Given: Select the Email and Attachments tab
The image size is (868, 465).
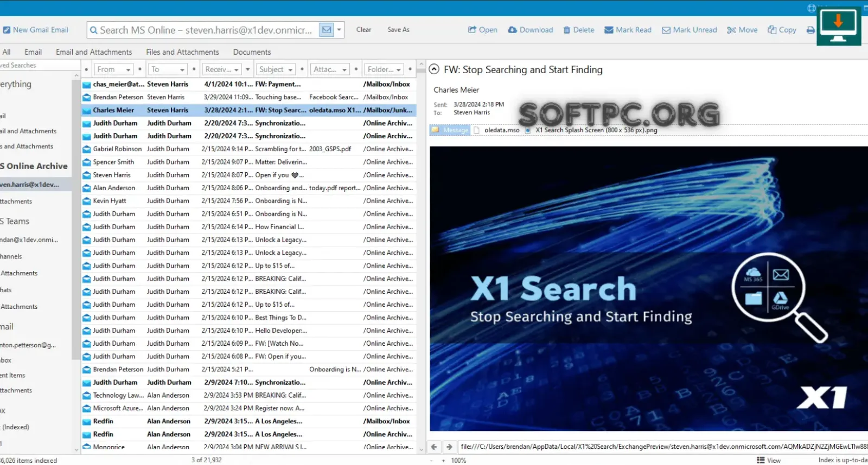Looking at the screenshot, I should [x=94, y=52].
